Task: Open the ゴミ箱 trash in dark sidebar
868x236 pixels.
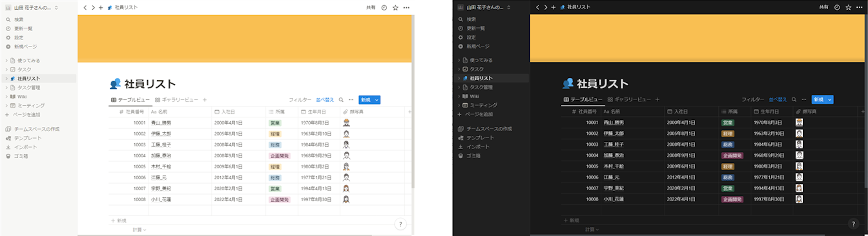Action: (473, 156)
